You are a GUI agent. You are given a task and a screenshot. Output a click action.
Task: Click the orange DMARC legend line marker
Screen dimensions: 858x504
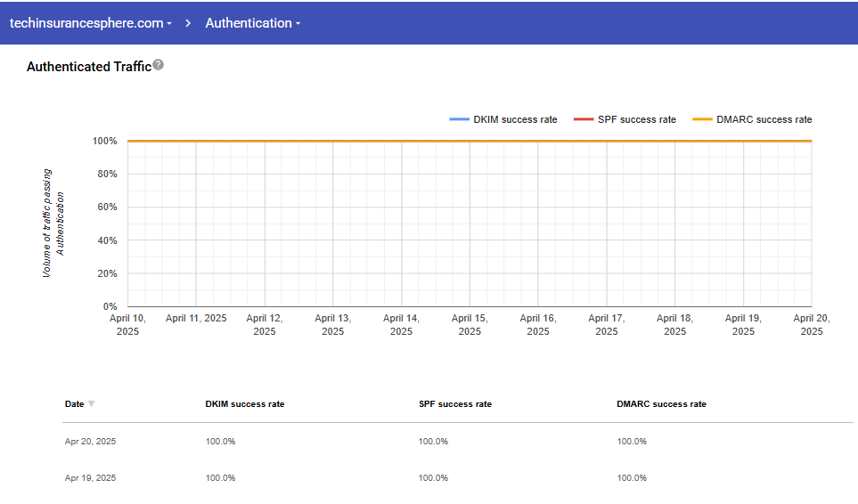coord(703,119)
